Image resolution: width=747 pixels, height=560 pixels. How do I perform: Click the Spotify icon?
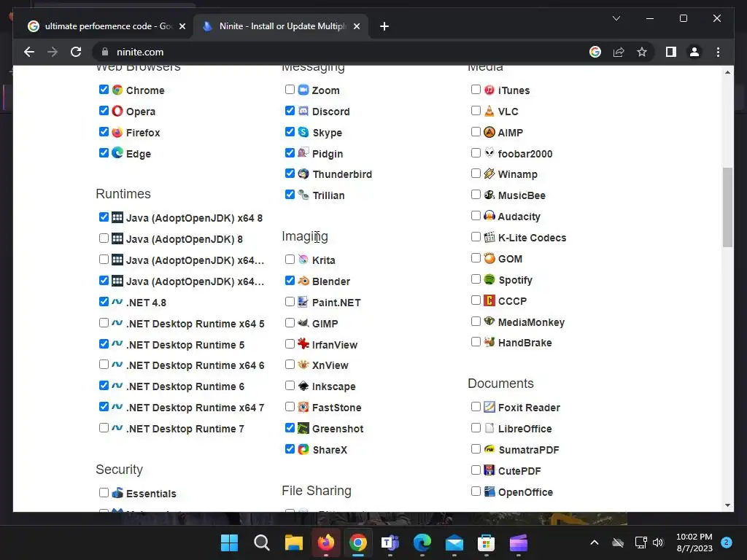coord(489,279)
